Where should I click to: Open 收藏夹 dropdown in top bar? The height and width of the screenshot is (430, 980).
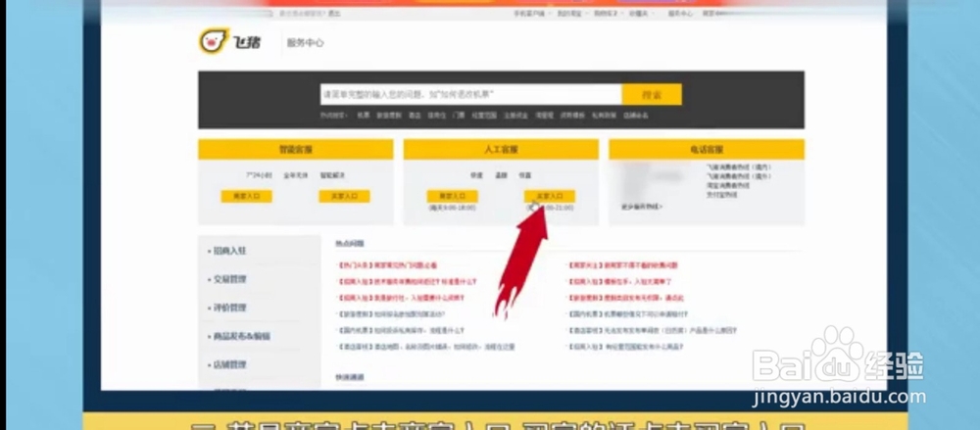coord(640,13)
